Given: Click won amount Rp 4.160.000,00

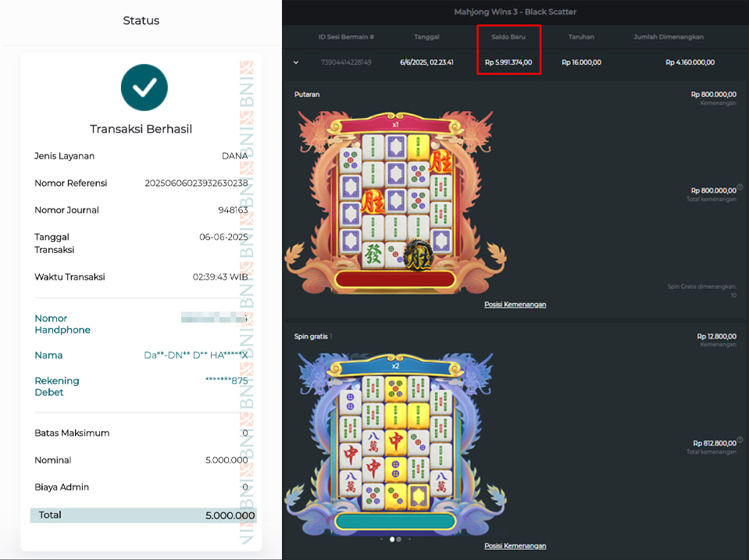Looking at the screenshot, I should pos(690,62).
